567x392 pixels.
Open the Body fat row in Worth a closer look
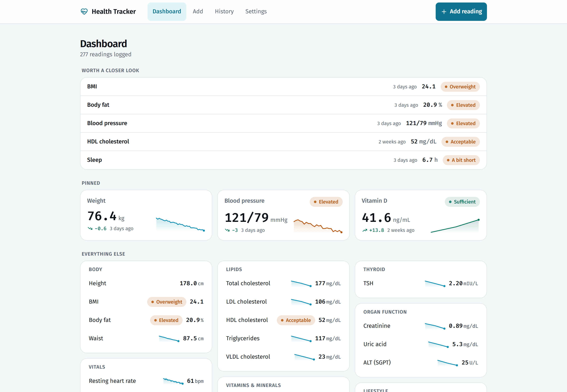(283, 105)
